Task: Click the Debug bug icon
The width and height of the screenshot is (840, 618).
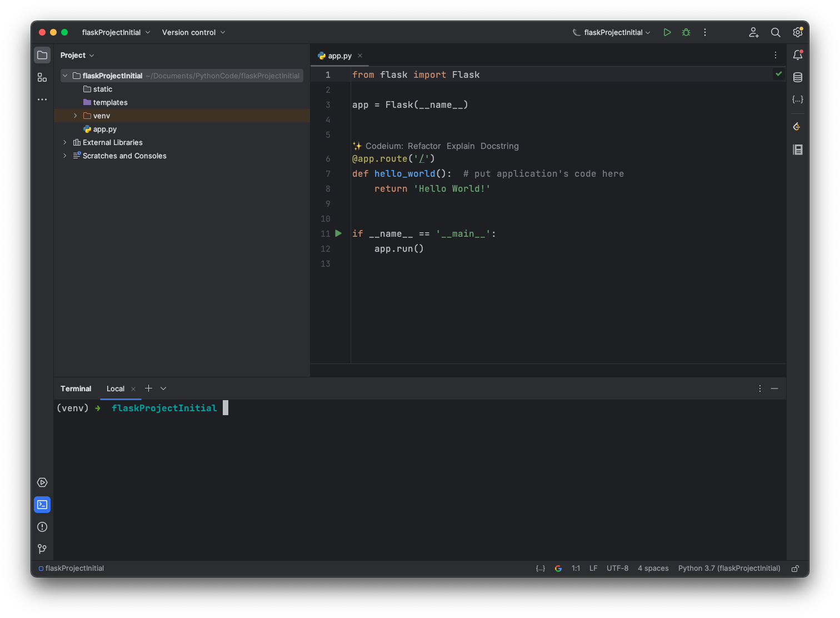Action: [x=686, y=32]
